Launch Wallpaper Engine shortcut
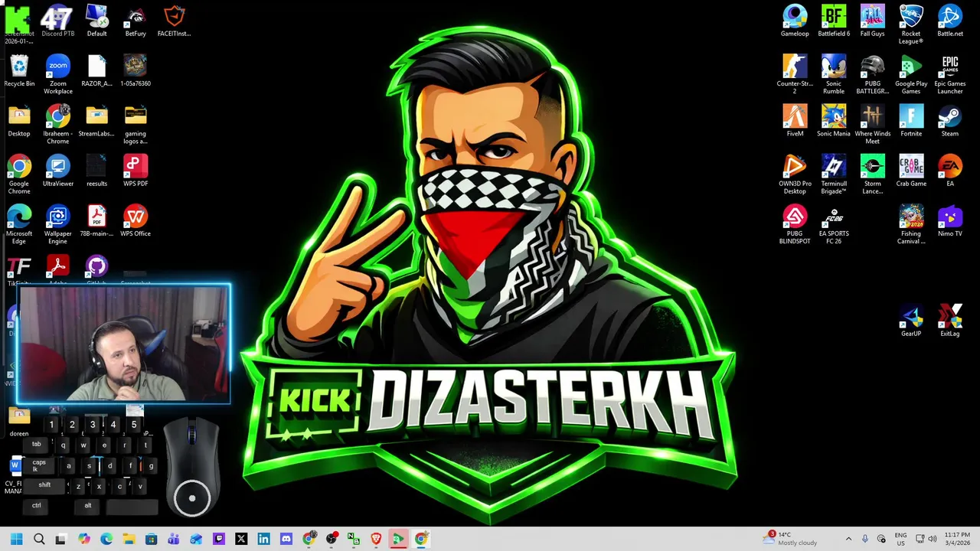Viewport: 980px width, 551px height. [x=57, y=224]
